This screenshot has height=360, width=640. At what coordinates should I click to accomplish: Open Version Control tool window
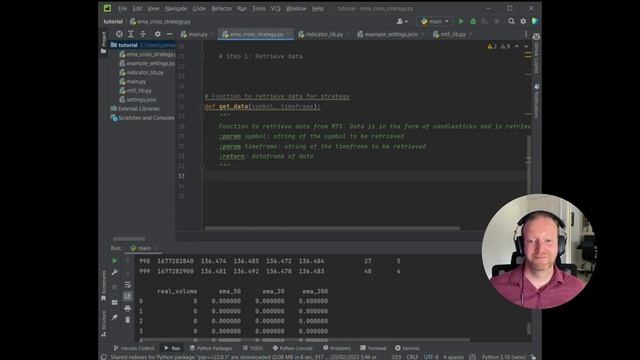[x=134, y=348]
